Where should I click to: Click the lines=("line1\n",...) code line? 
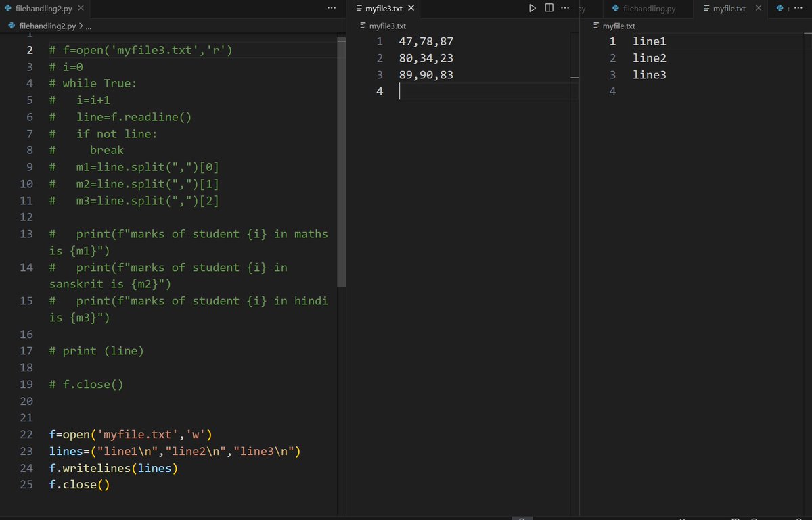tap(175, 452)
